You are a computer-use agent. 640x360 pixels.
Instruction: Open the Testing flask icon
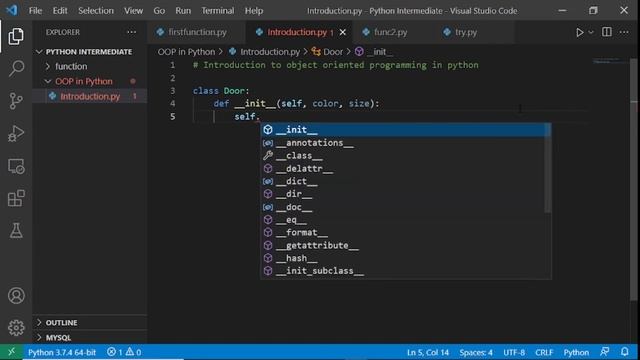pos(16,231)
